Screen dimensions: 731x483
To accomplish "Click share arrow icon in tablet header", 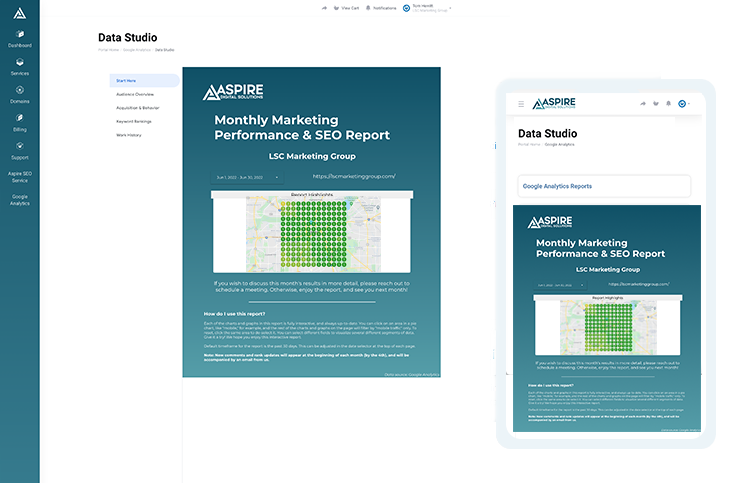I will tap(643, 104).
